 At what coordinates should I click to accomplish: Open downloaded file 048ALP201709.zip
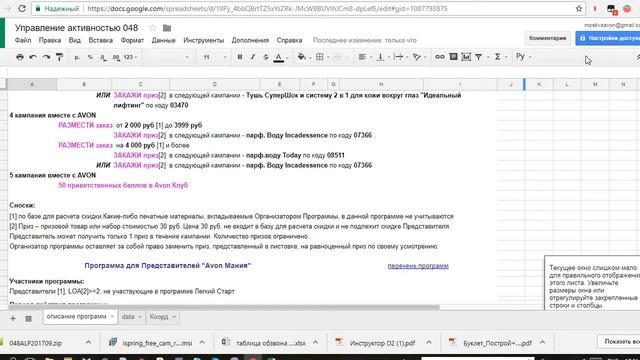36,343
